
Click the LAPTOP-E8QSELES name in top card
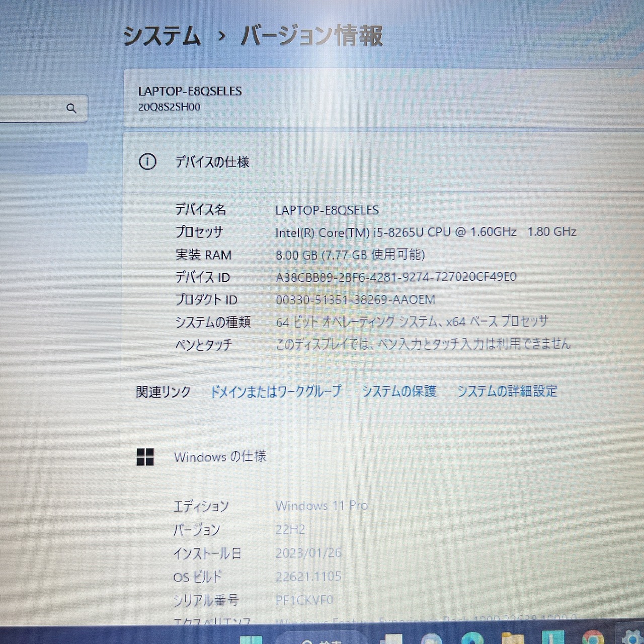click(190, 91)
